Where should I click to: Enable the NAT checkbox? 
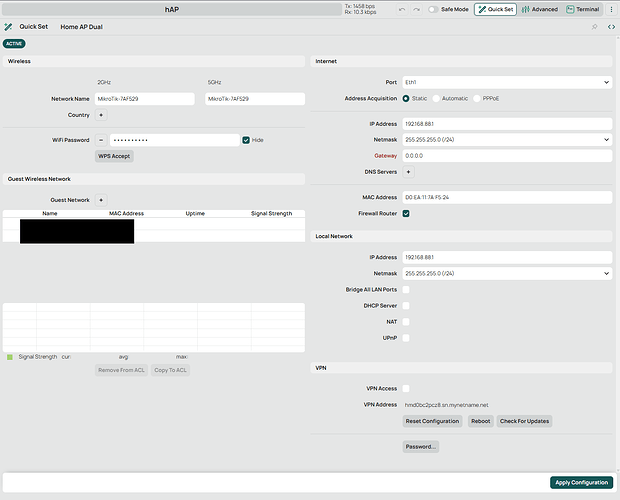click(x=406, y=322)
